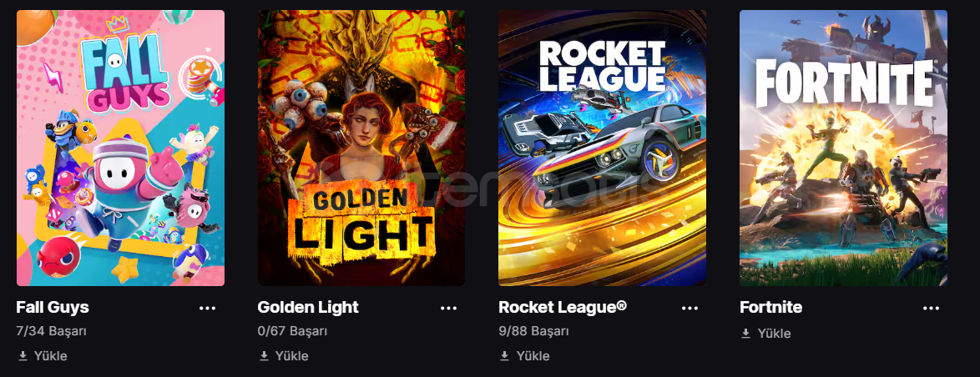Image resolution: width=980 pixels, height=377 pixels.
Task: Expand the ellipsis menu next to Fortnite
Action: pyautogui.click(x=932, y=308)
